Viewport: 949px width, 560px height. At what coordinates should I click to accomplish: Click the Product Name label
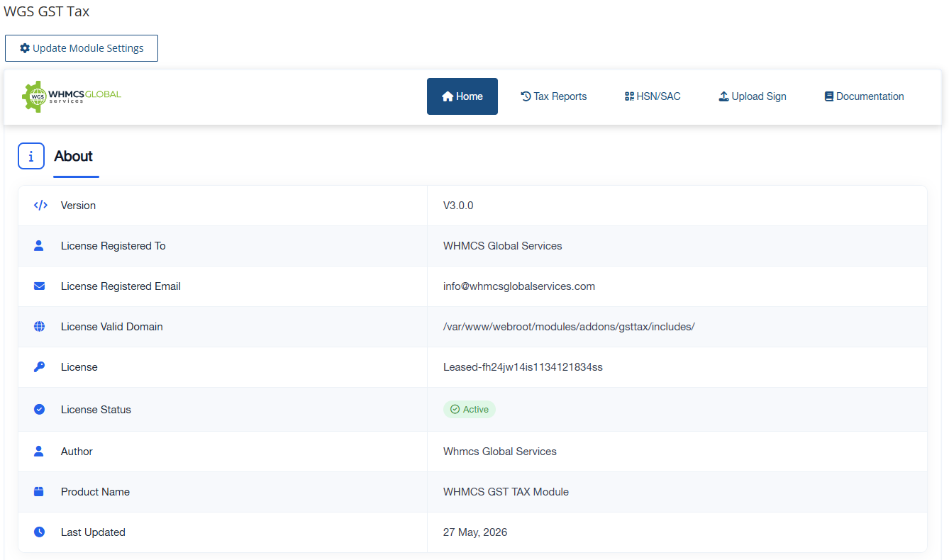[x=95, y=492]
